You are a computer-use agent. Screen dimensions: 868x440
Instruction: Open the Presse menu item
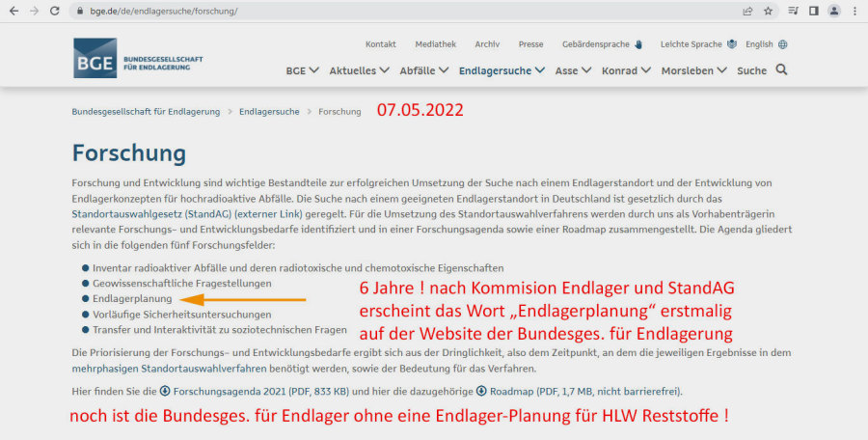pyautogui.click(x=530, y=44)
